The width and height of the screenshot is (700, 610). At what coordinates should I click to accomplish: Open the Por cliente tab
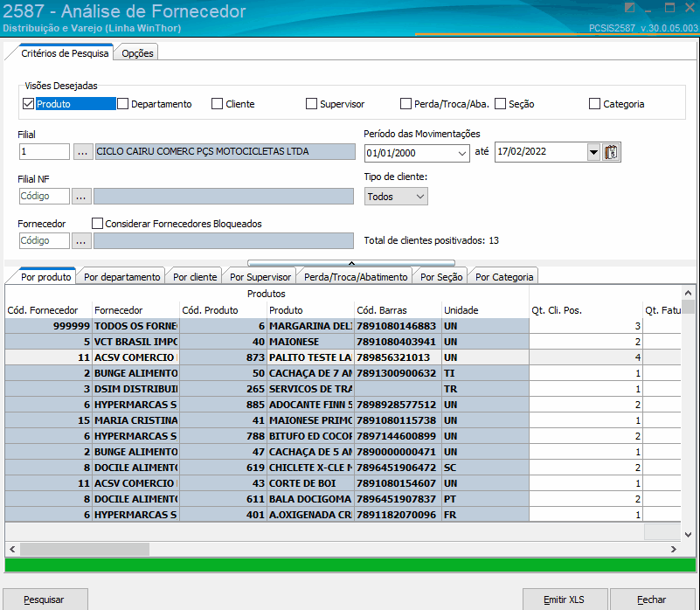click(195, 277)
